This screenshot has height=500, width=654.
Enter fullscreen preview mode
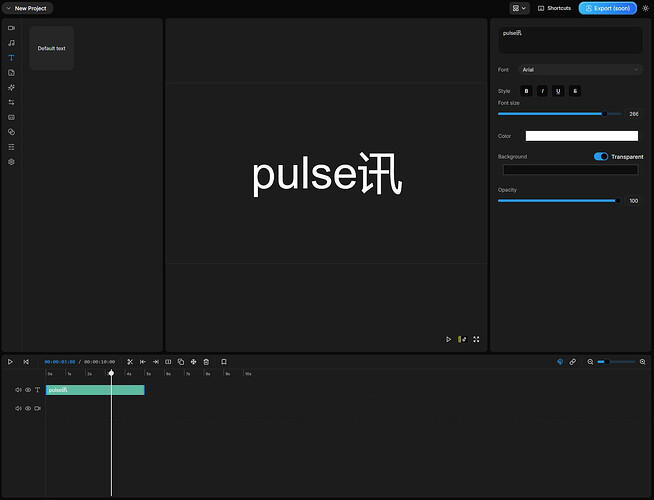coord(476,339)
